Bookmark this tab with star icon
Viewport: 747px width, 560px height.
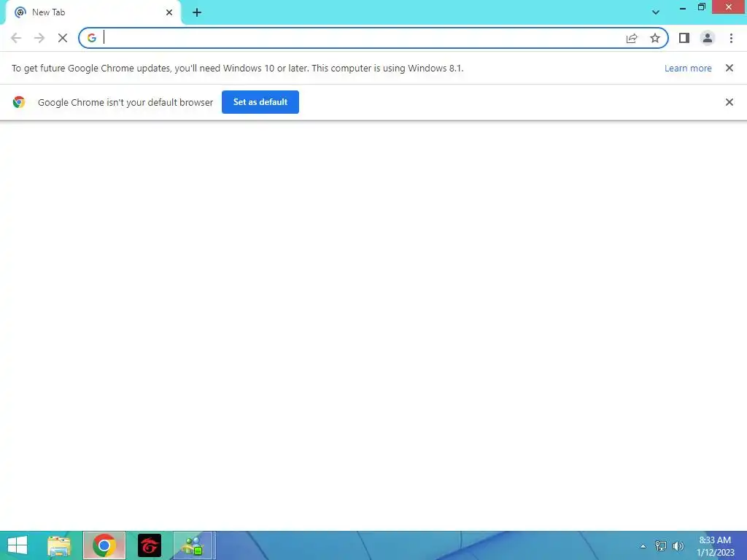click(655, 38)
